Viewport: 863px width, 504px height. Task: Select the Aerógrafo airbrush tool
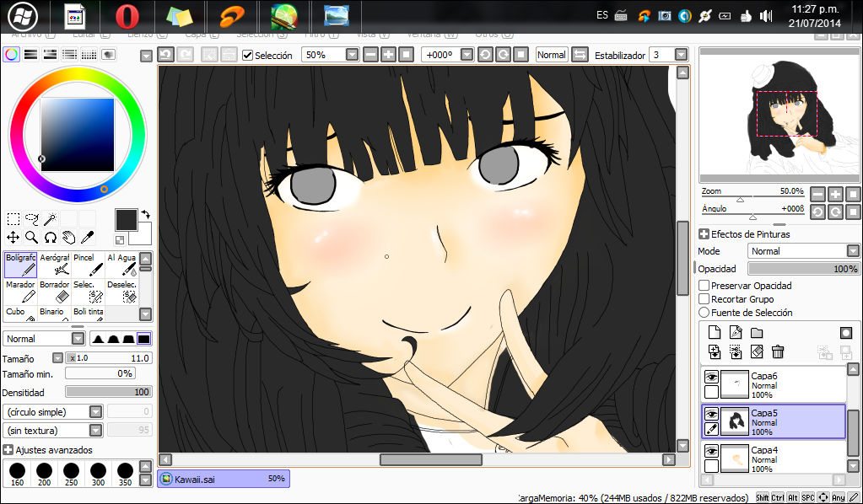pos(55,265)
